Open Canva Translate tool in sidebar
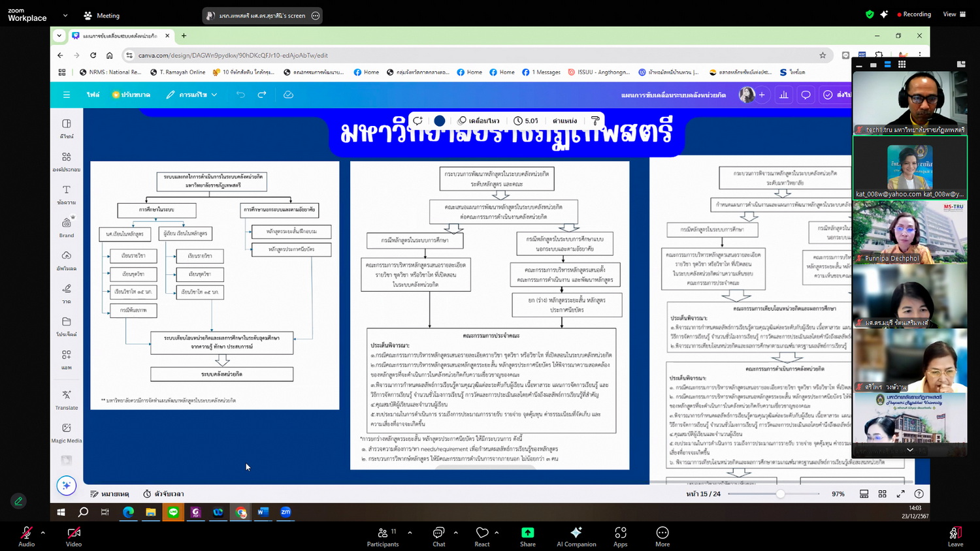The image size is (980, 551). pyautogui.click(x=67, y=399)
